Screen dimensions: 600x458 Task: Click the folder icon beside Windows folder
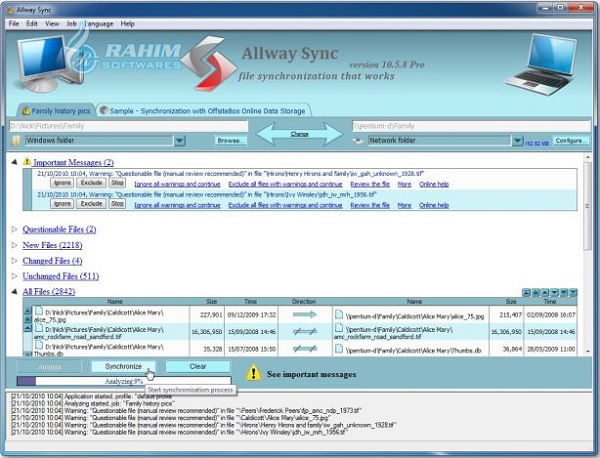point(15,140)
